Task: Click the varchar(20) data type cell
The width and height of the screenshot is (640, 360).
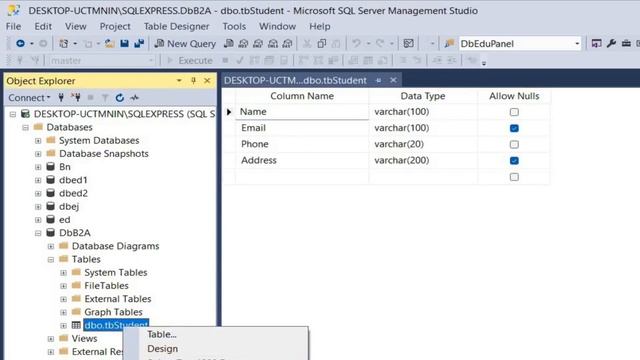Action: [x=423, y=144]
